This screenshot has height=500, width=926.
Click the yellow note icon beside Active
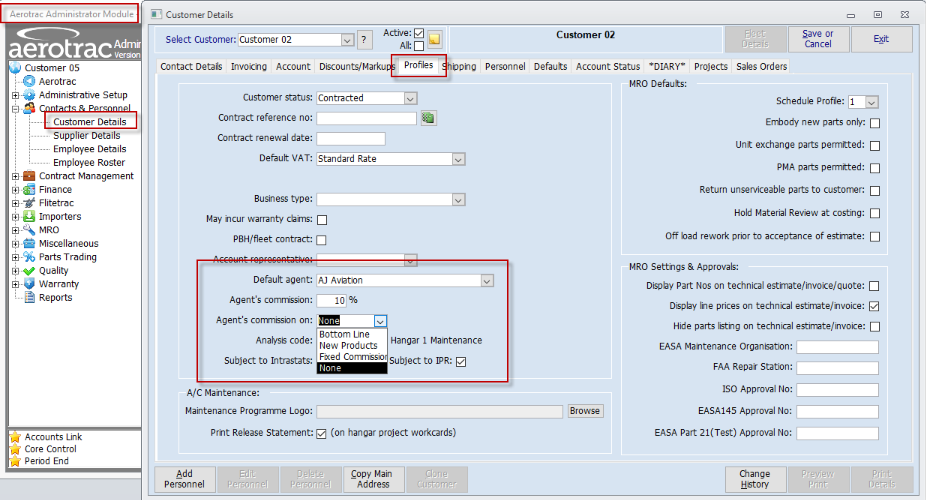click(435, 39)
